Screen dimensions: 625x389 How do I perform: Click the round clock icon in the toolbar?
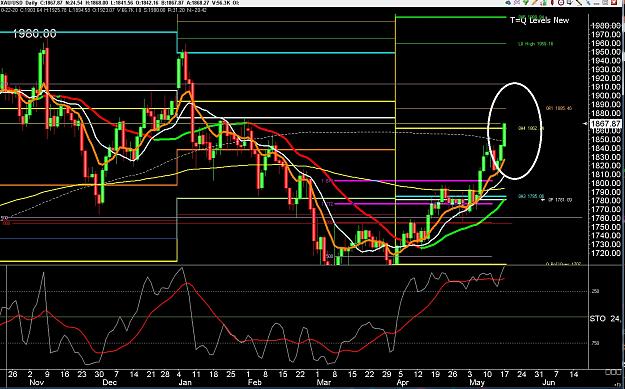coord(561,3)
